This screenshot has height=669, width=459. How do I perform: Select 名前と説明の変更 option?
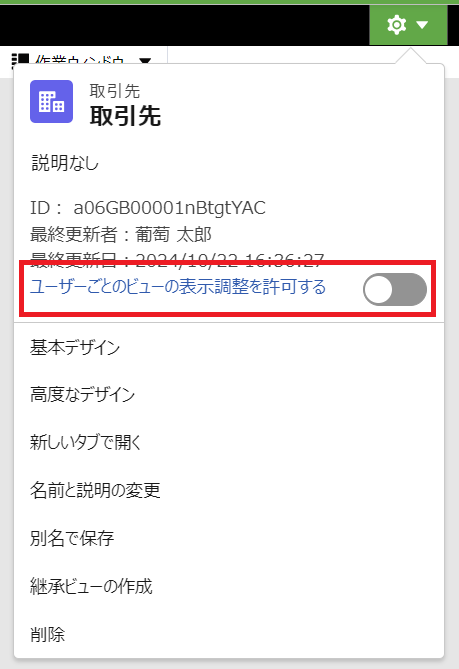pos(95,490)
